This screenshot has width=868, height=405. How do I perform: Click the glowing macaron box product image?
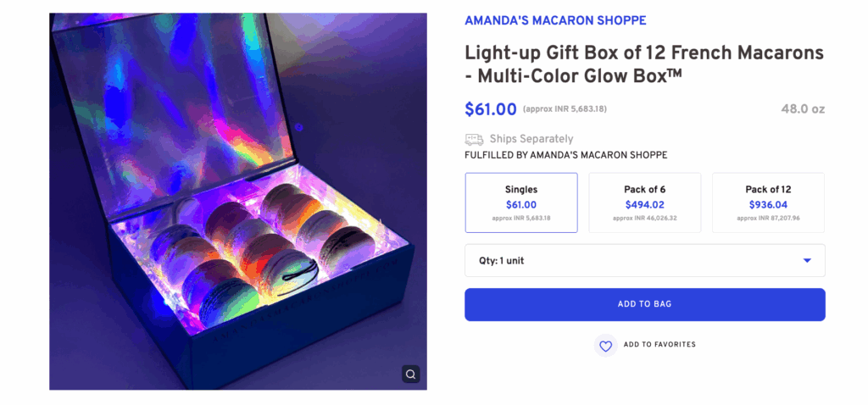coord(237,202)
